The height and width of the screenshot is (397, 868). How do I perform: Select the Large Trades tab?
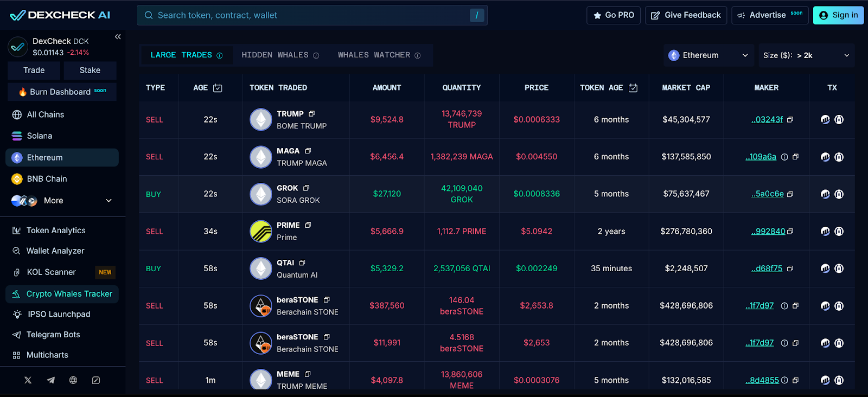pos(187,55)
